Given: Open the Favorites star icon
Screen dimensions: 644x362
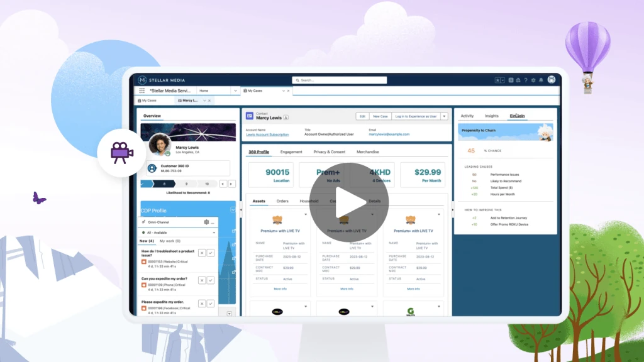Looking at the screenshot, I should click(497, 80).
